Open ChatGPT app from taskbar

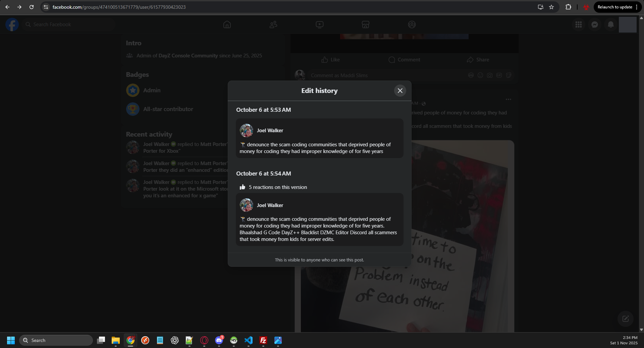point(175,340)
